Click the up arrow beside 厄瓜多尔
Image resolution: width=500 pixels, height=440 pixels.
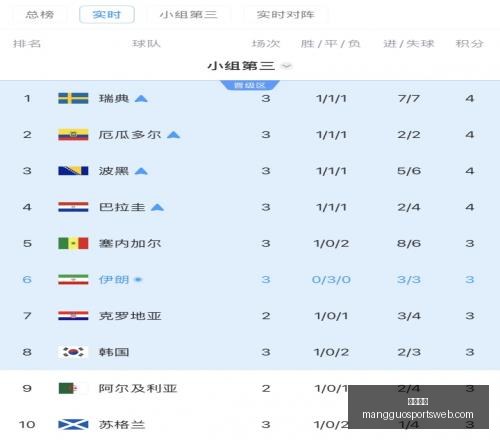(173, 135)
